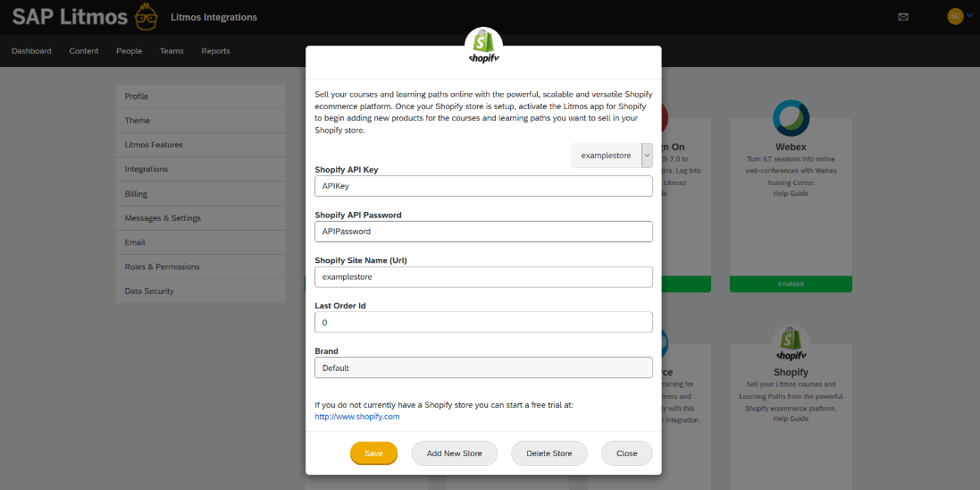Select Theme in the settings sidebar
Screen dimensions: 980x490
coord(201,120)
